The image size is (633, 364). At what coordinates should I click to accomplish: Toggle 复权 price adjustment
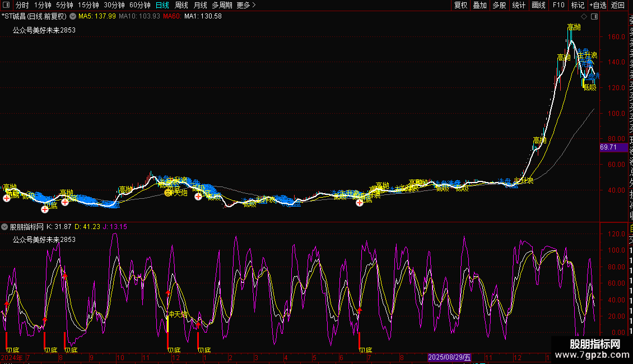point(460,5)
